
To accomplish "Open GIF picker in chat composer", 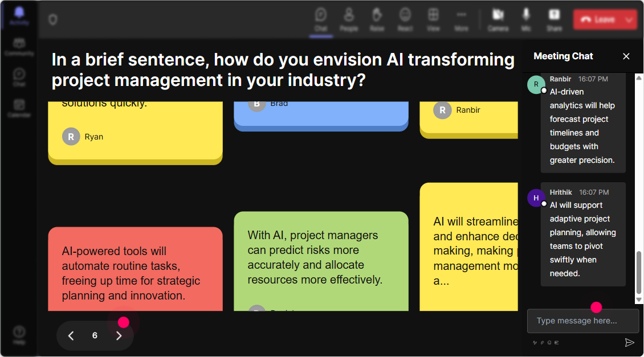I will (556, 343).
